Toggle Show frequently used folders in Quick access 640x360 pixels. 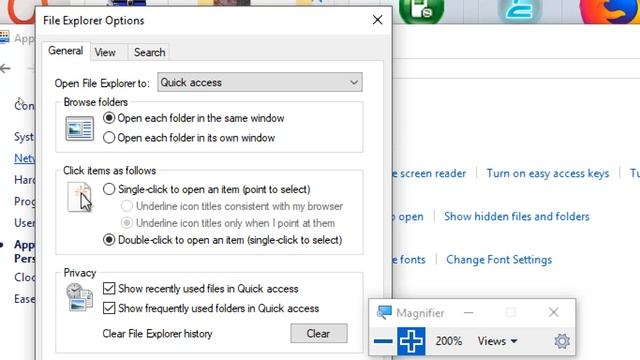pyautogui.click(x=211, y=308)
